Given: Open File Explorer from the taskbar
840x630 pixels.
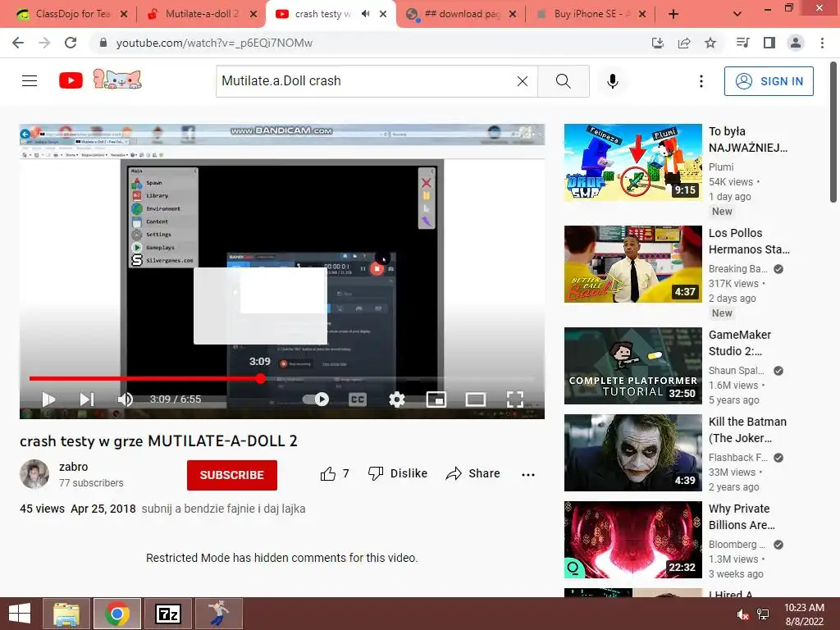Looking at the screenshot, I should (66, 614).
